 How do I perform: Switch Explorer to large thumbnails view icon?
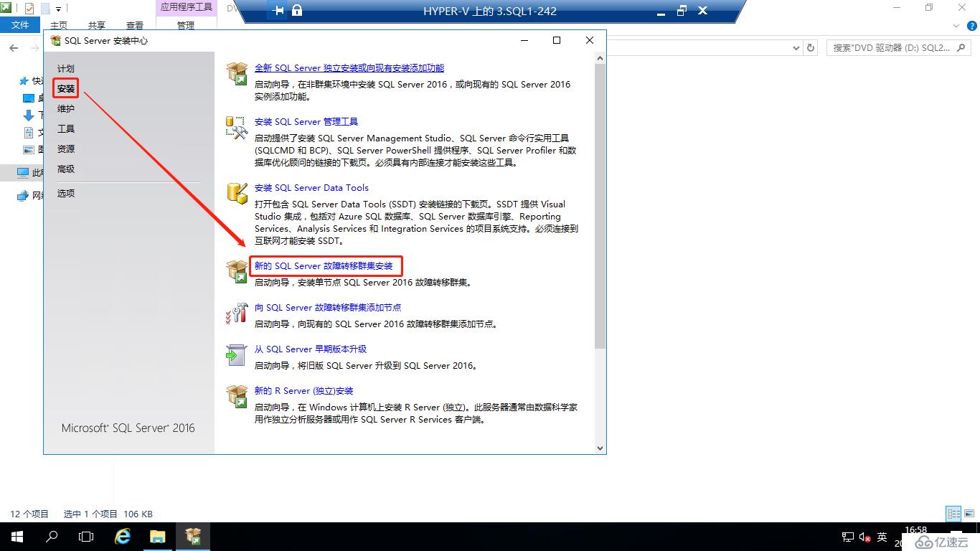click(970, 514)
